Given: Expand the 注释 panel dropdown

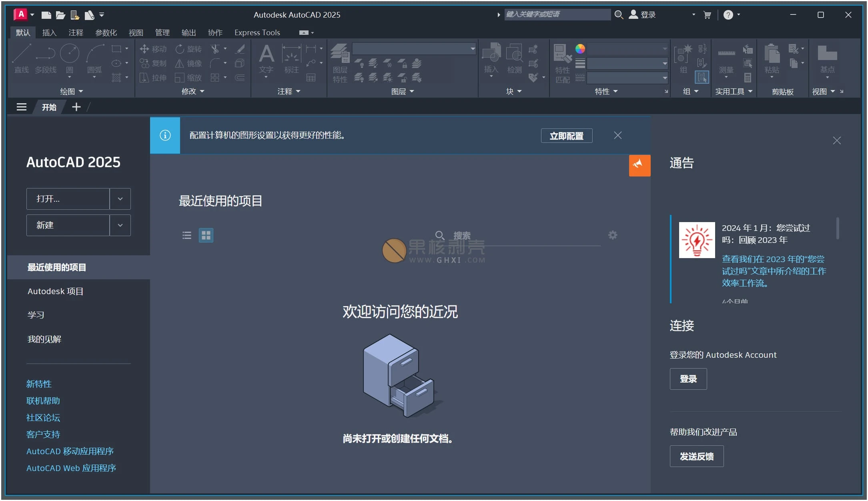Looking at the screenshot, I should click(x=289, y=92).
